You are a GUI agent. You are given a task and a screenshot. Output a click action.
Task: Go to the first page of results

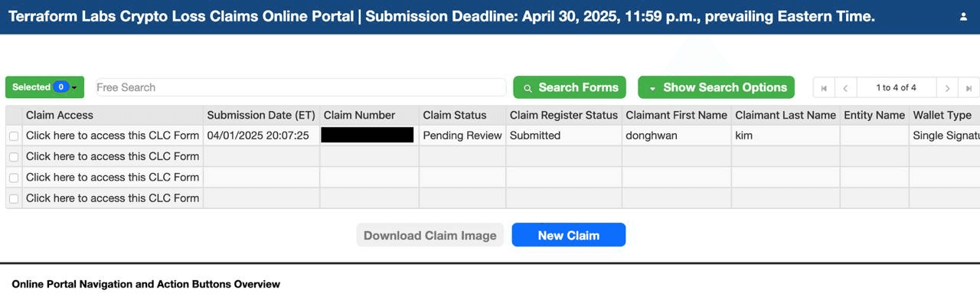coord(824,88)
